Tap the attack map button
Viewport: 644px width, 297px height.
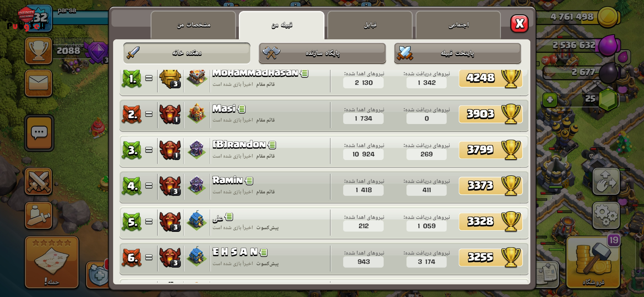(x=52, y=262)
